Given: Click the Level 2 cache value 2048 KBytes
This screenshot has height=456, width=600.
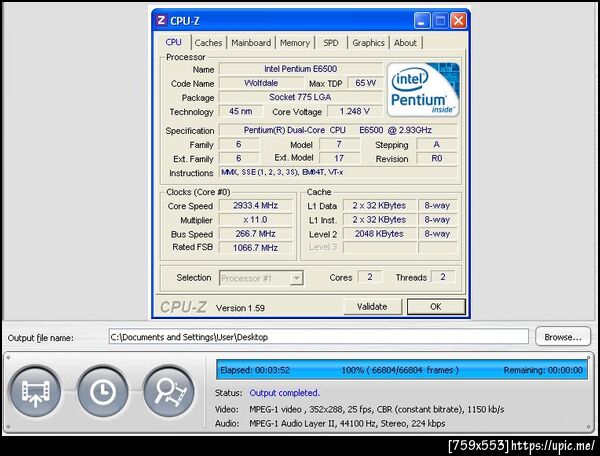Looking at the screenshot, I should click(x=379, y=234).
